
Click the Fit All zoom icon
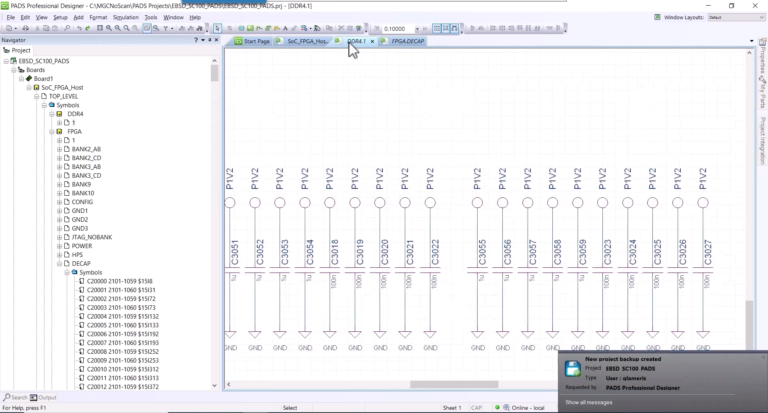100,28
